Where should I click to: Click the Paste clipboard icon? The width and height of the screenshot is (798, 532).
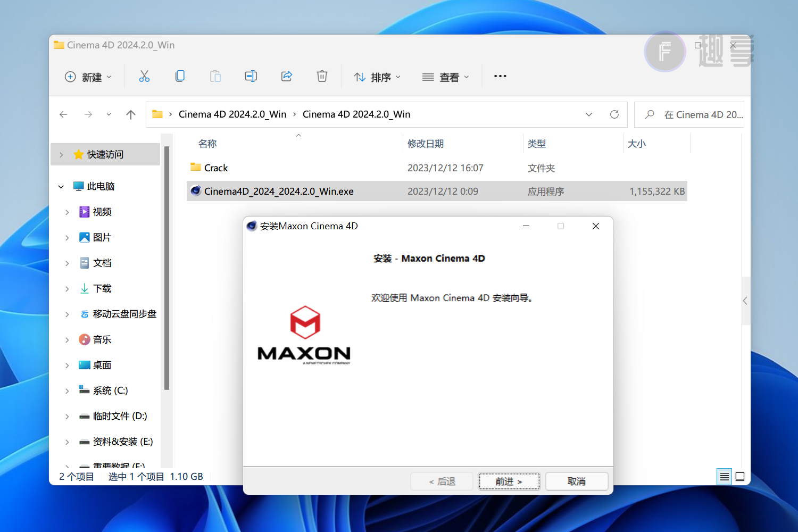point(215,77)
